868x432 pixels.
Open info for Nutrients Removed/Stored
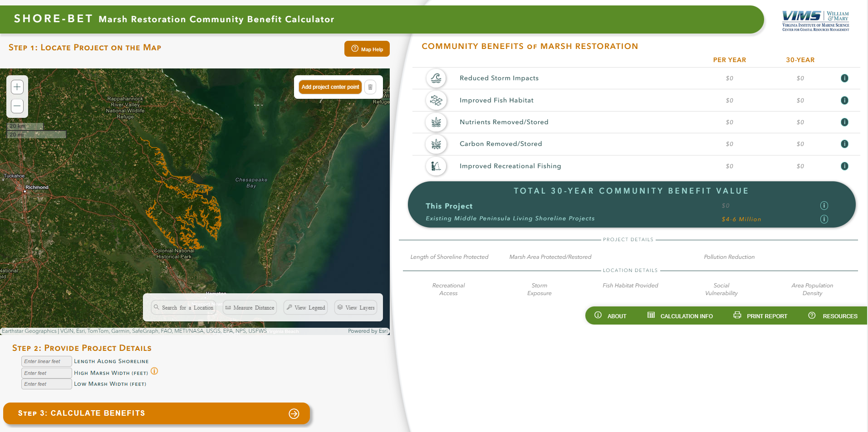pyautogui.click(x=844, y=122)
